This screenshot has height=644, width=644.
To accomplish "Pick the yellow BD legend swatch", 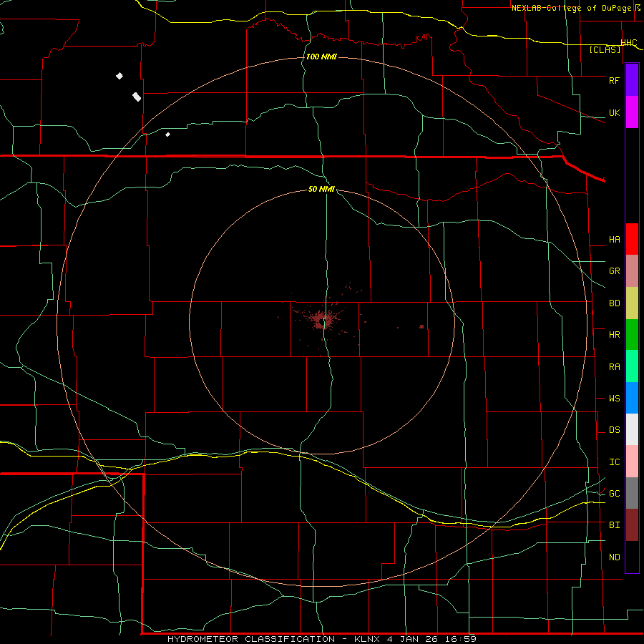I will 632,303.
